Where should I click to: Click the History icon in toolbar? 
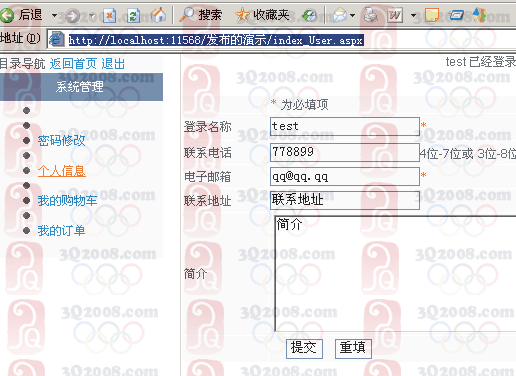(x=310, y=15)
